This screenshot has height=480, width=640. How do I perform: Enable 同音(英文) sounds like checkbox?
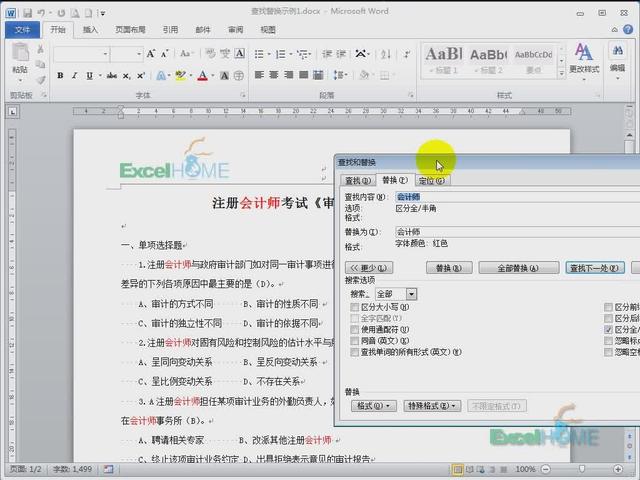coord(355,341)
